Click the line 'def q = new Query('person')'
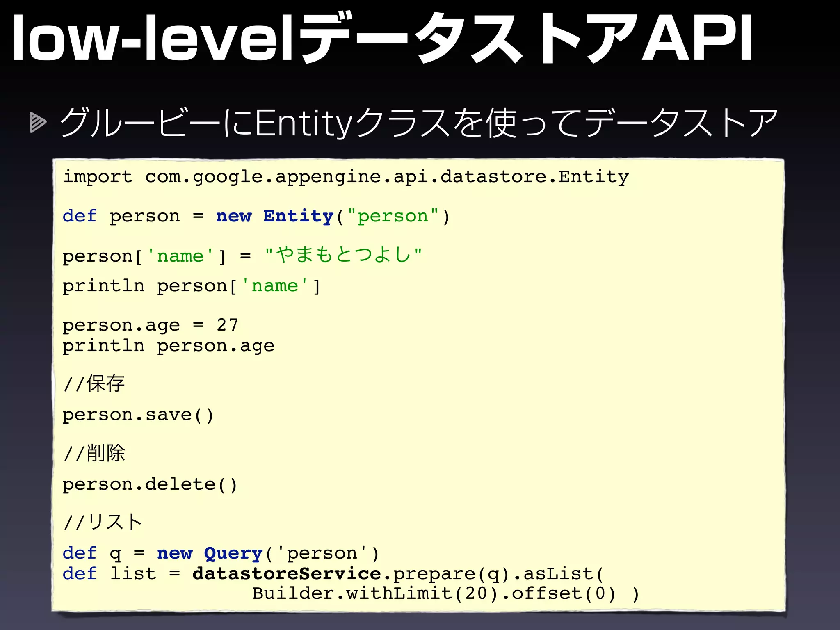Screen dimensions: 840x630 pyautogui.click(x=221, y=554)
